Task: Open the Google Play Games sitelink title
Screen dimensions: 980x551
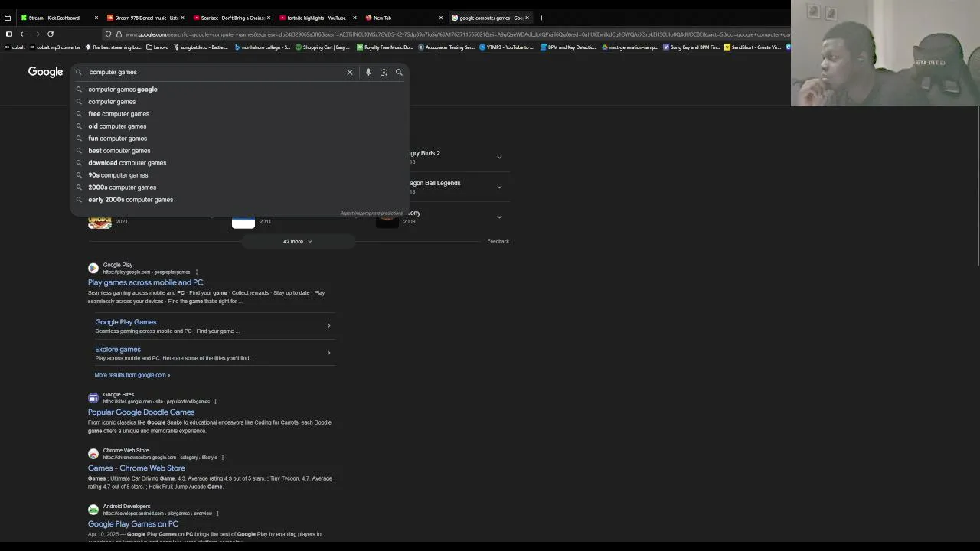Action: [126, 322]
